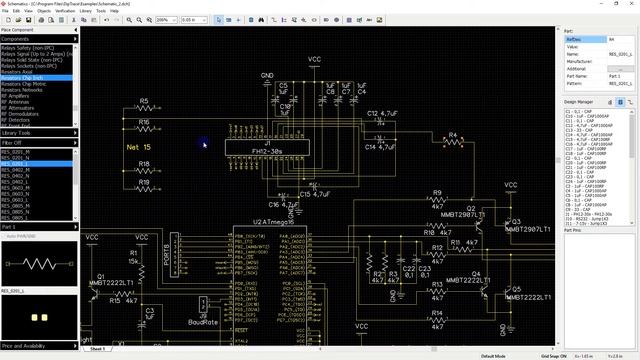Click connector J1 FH12-30s in schematic
This screenshot has width=640, height=360.
267,148
